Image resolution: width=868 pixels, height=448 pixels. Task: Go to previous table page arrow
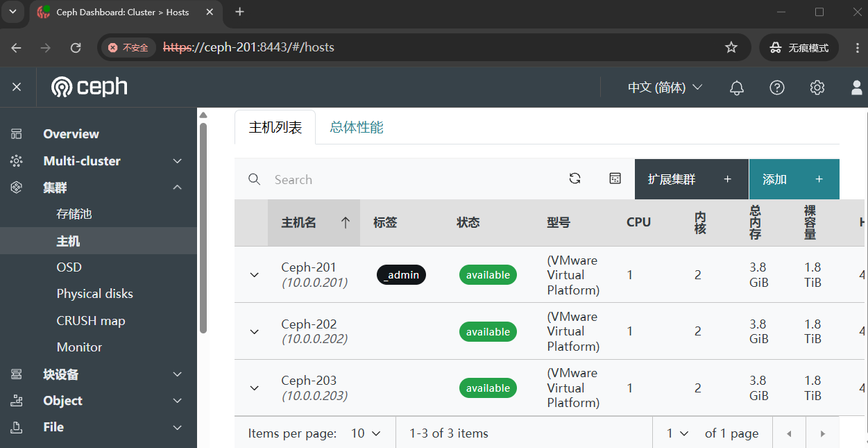point(789,433)
